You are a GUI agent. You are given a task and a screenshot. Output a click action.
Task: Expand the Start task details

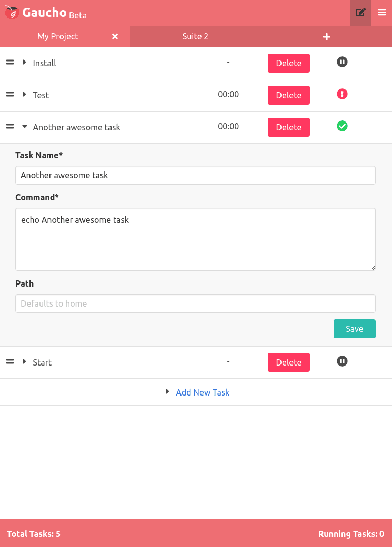24,362
